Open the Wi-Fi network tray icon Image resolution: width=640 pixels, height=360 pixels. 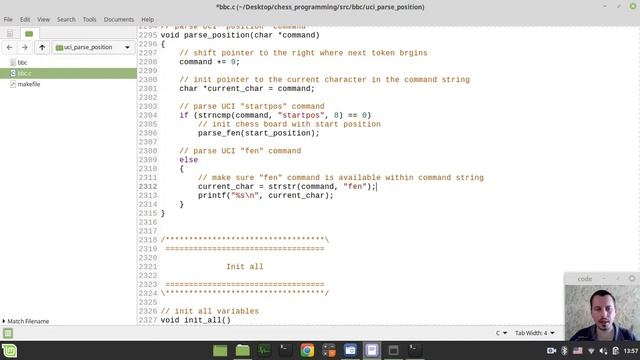coord(591,351)
